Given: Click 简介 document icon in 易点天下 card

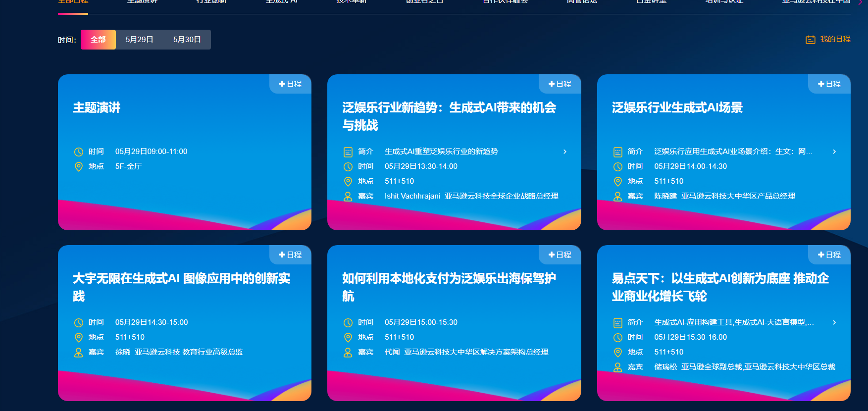Looking at the screenshot, I should [617, 323].
